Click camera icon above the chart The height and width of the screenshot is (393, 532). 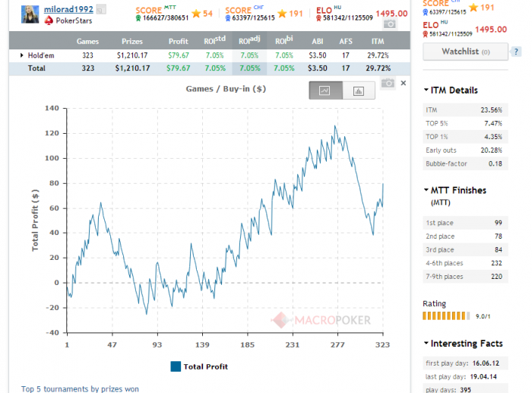tap(388, 83)
